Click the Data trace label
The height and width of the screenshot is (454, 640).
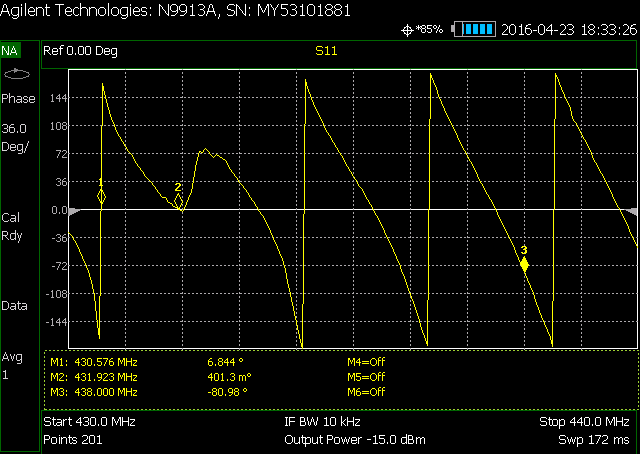pyautogui.click(x=14, y=306)
